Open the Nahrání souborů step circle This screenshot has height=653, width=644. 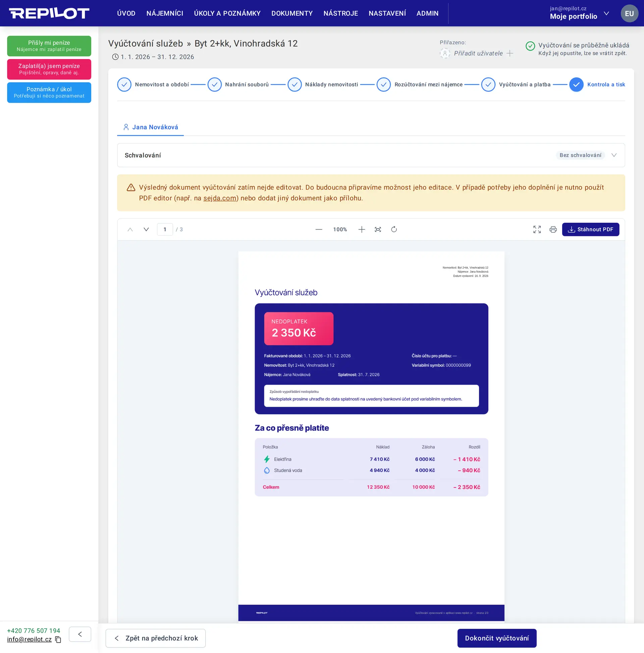pyautogui.click(x=215, y=85)
